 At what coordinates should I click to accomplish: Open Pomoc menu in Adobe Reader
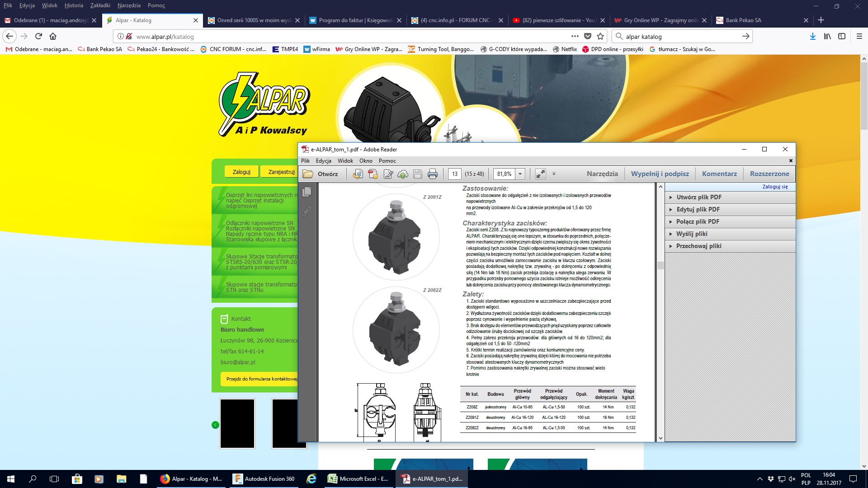pyautogui.click(x=387, y=161)
